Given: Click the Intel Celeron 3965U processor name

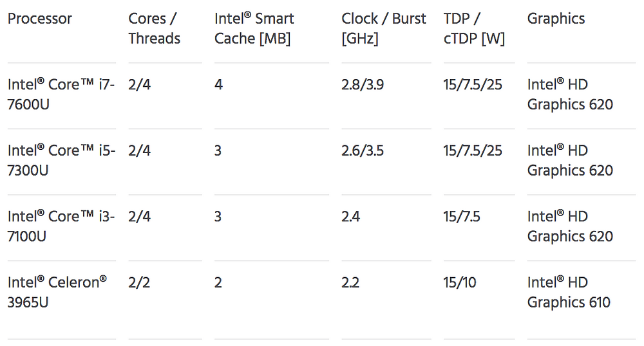Looking at the screenshot, I should 57,292.
